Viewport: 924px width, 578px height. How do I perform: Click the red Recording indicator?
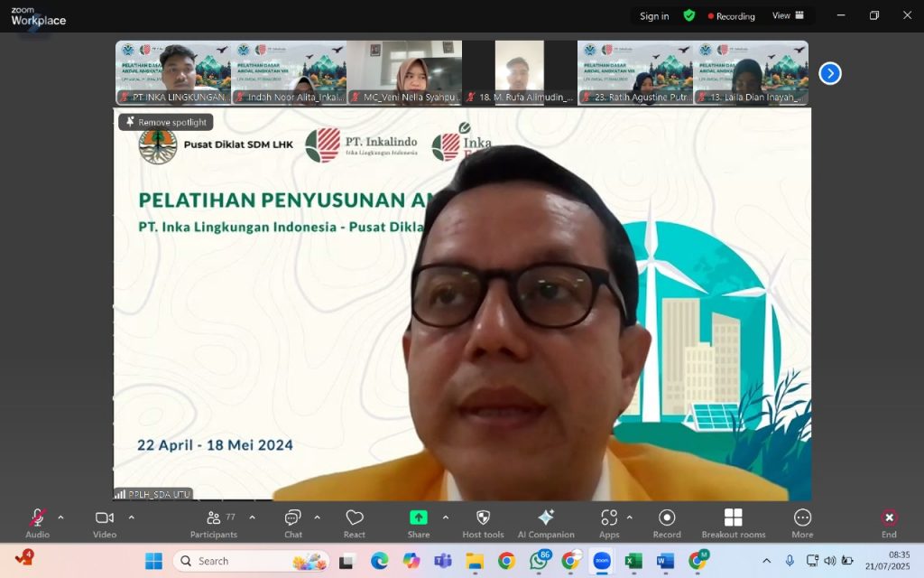[731, 16]
